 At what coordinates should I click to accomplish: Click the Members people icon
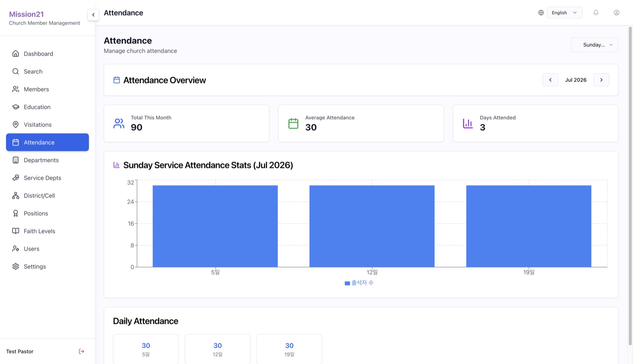[x=15, y=89]
